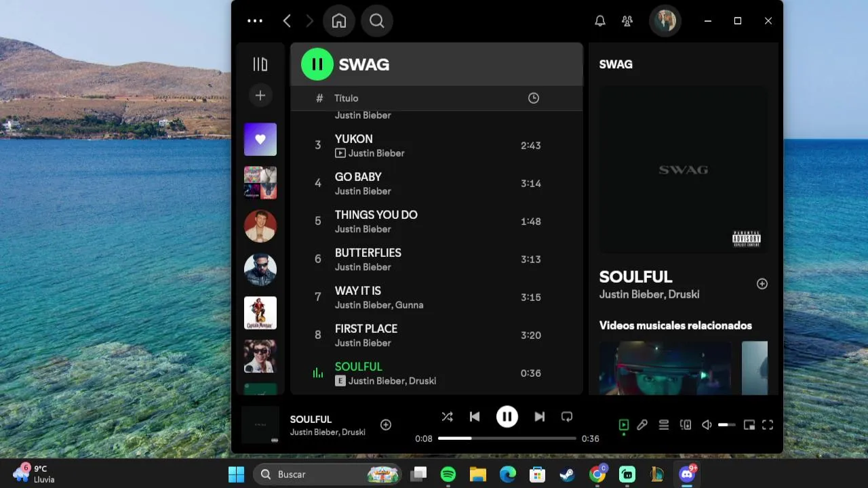The width and height of the screenshot is (868, 488).
Task: Open the SOULFUL title in the right panel
Action: (x=636, y=277)
